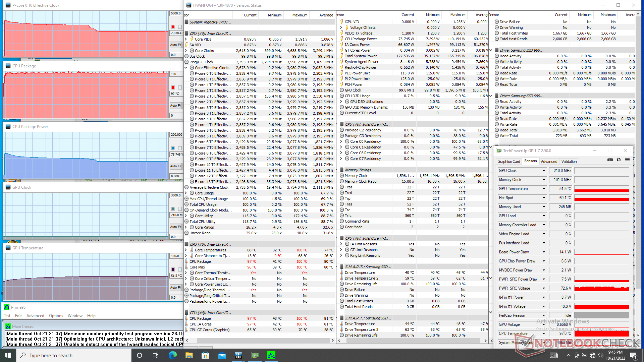Switch to the Graphics Card tab
The image size is (644, 362).
[508, 162]
